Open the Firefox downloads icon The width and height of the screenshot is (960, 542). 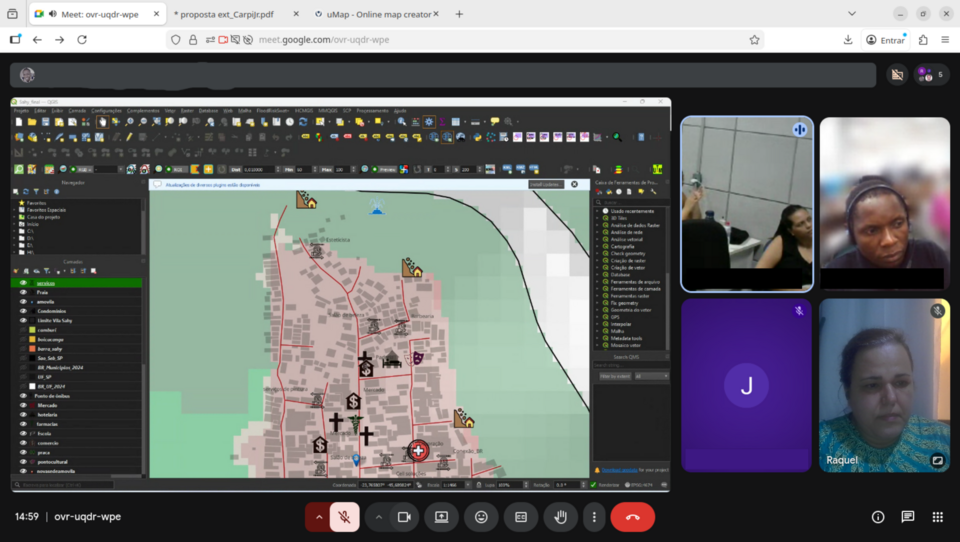(x=848, y=40)
